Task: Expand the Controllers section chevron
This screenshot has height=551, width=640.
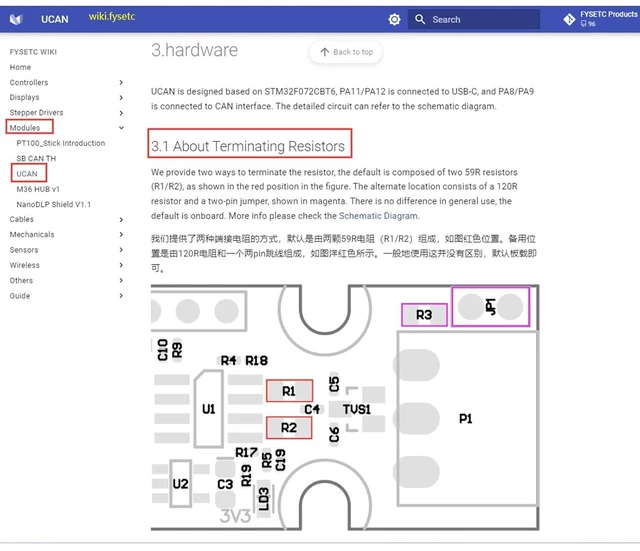Action: (121, 82)
